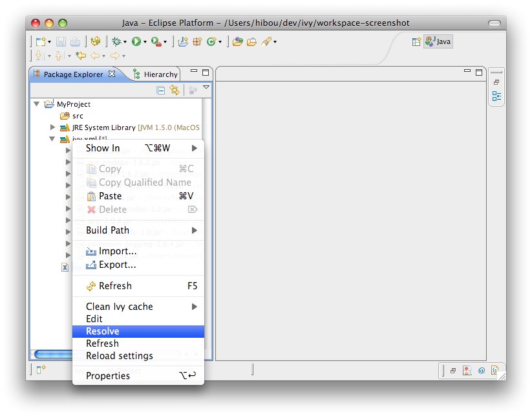Click the green Run button icon
The width and height of the screenshot is (532, 416).
(x=136, y=41)
